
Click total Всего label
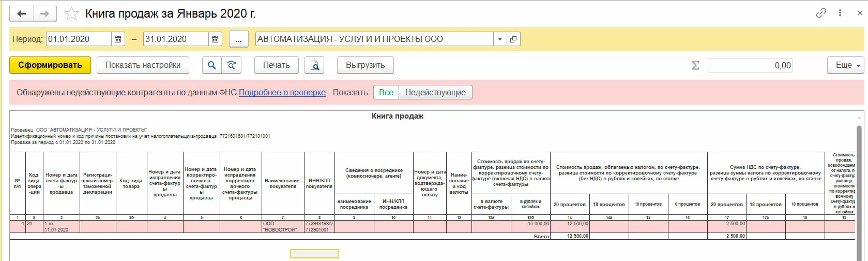click(x=541, y=236)
